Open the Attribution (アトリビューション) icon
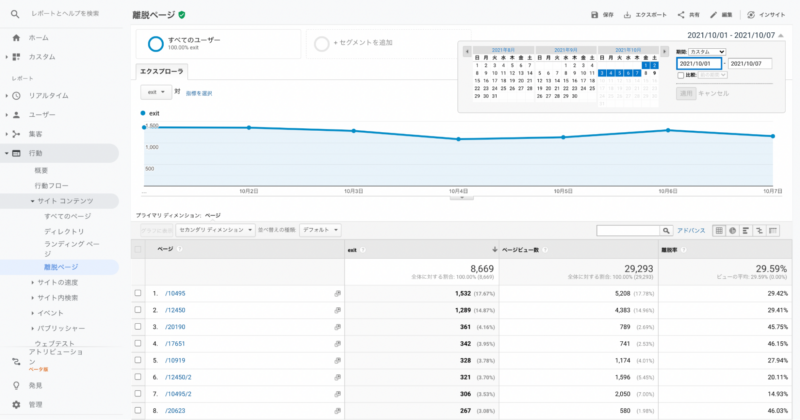Viewport: 800px width, 420px height. pos(16,362)
